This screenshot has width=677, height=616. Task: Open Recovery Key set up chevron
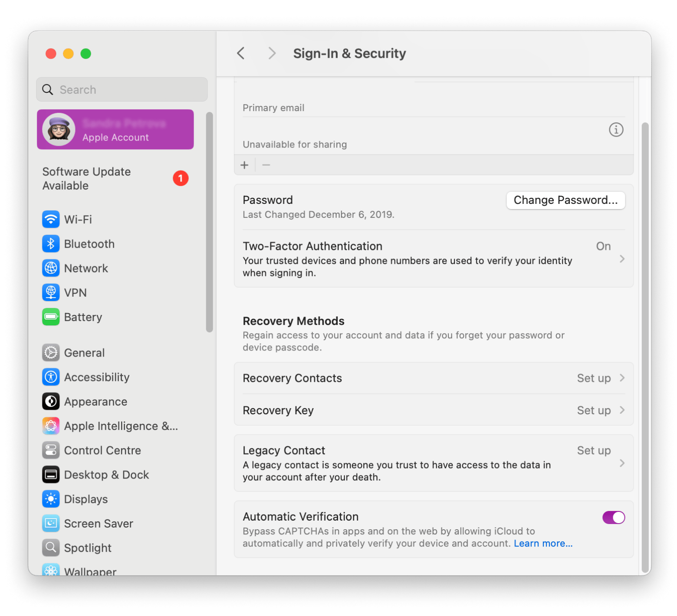click(x=622, y=410)
